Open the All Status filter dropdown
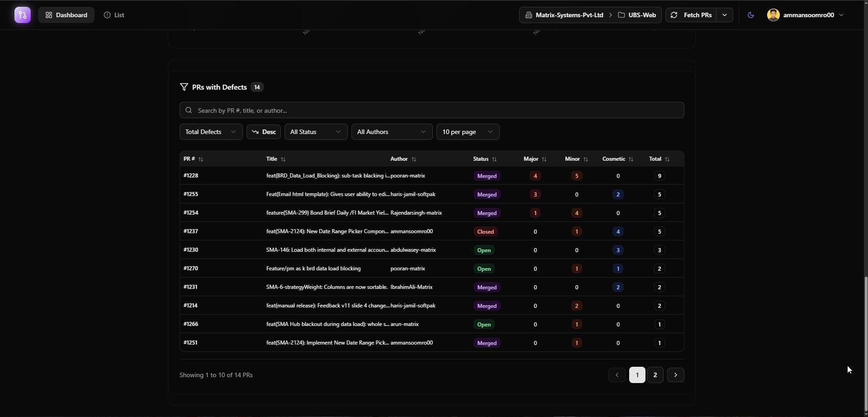The width and height of the screenshot is (868, 417). [316, 132]
